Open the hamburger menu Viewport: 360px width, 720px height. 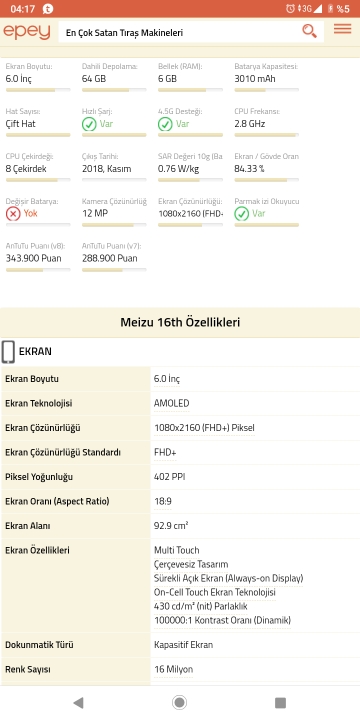[343, 29]
